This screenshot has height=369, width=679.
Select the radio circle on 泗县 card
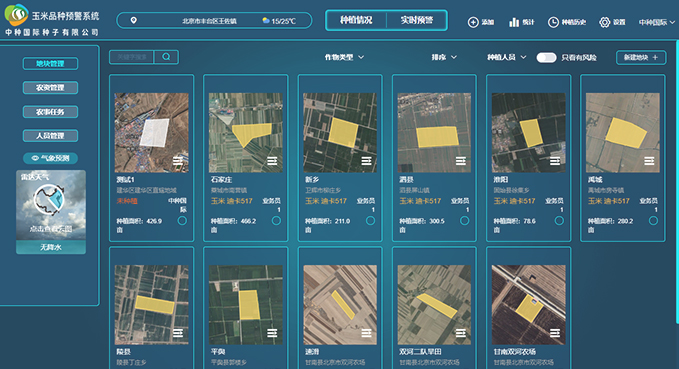tap(465, 221)
